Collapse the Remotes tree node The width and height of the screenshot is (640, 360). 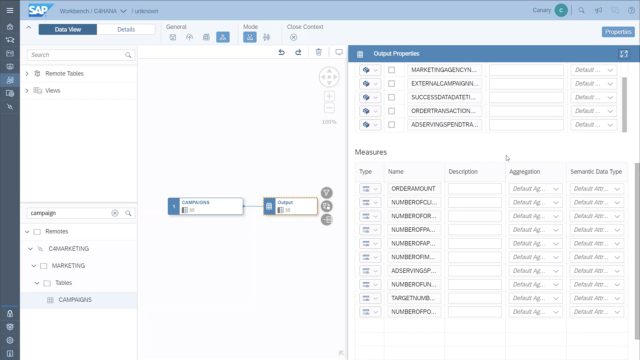tap(27, 232)
